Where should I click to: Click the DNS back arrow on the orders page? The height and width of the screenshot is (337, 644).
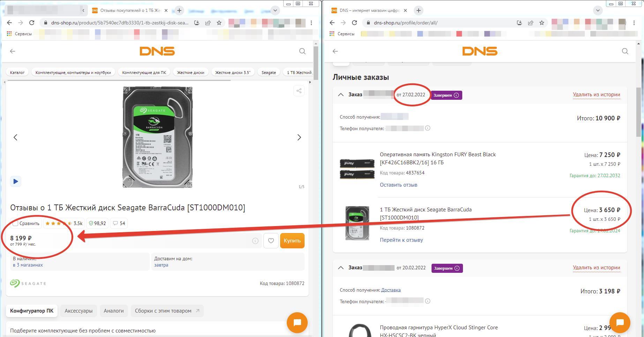click(x=335, y=51)
